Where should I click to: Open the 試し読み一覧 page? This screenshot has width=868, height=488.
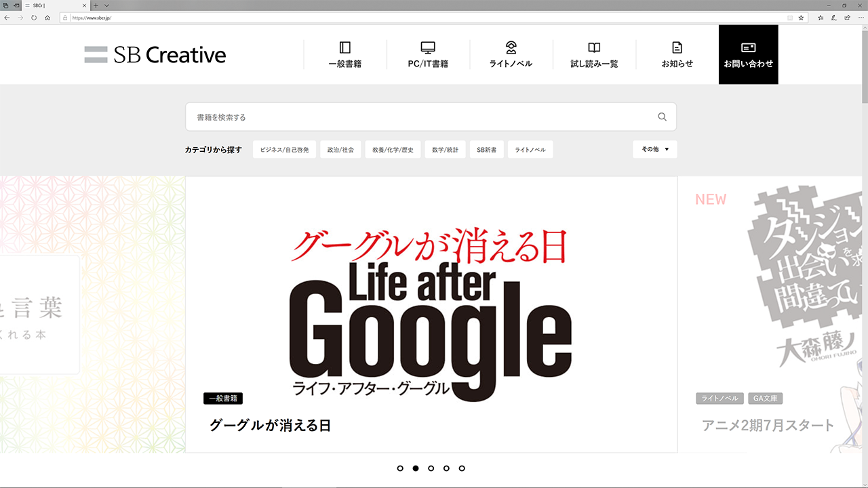click(x=594, y=55)
